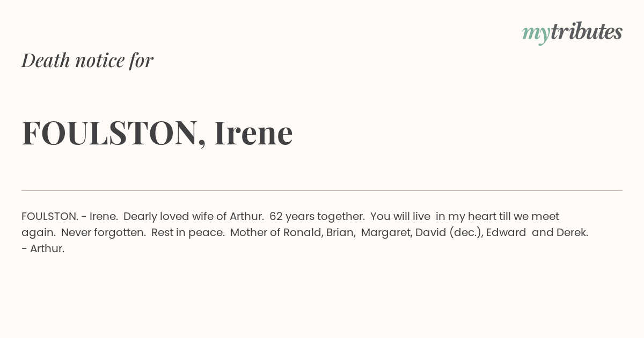Click the green "my" in the logo
Viewport: 644px width, 338px height.
536,34
